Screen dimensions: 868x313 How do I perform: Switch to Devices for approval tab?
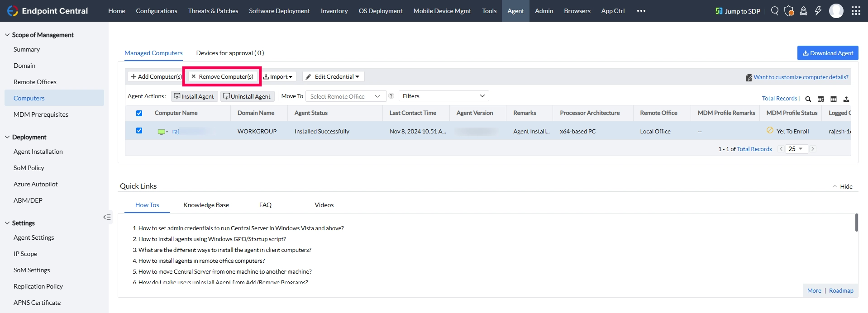coord(230,53)
